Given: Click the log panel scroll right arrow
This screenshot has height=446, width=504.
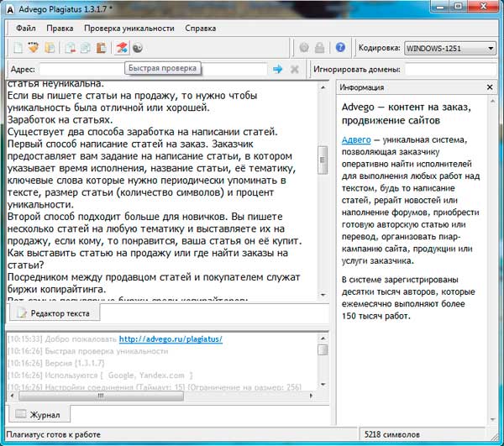Looking at the screenshot, I should pyautogui.click(x=311, y=396).
